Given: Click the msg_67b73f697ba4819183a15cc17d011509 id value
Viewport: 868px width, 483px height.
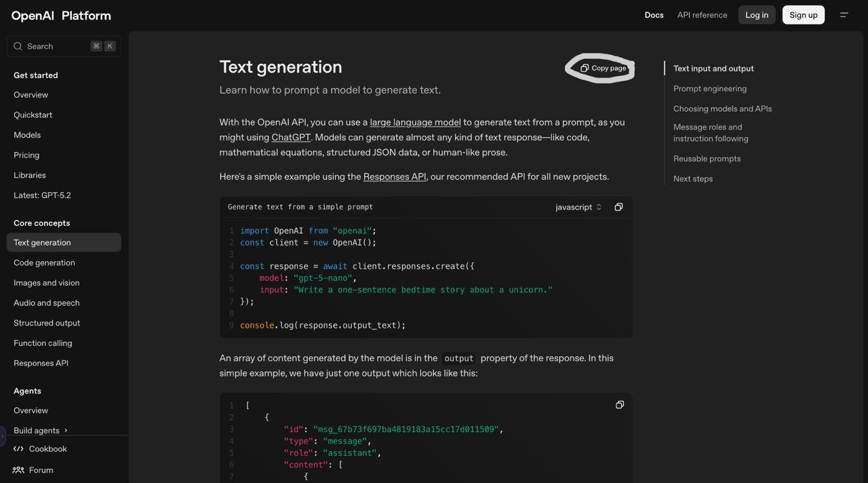Looking at the screenshot, I should pyautogui.click(x=405, y=429).
